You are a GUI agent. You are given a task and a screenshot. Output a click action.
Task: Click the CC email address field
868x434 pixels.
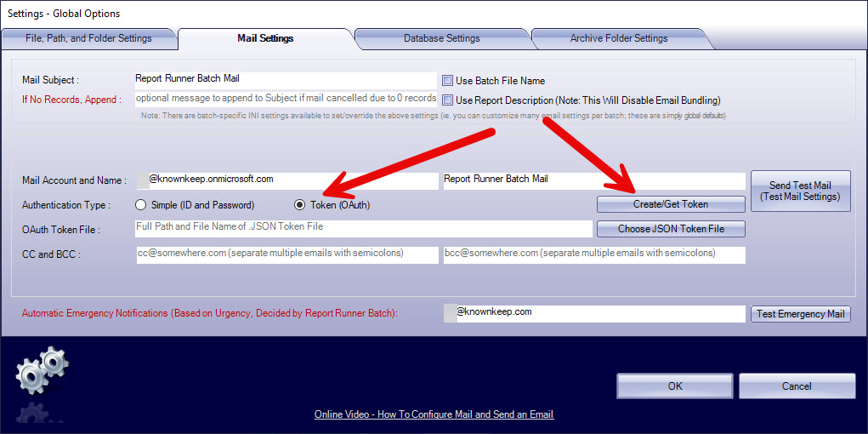click(x=286, y=254)
